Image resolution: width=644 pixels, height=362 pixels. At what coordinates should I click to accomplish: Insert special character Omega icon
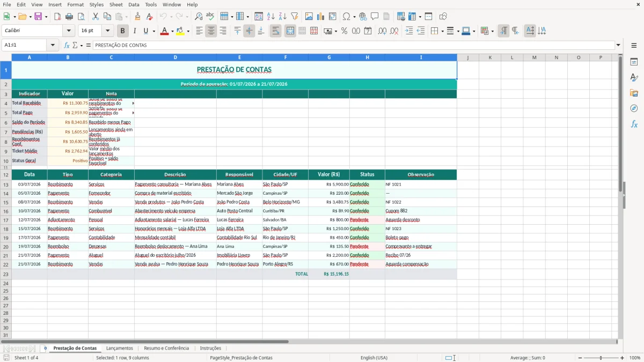(346, 17)
